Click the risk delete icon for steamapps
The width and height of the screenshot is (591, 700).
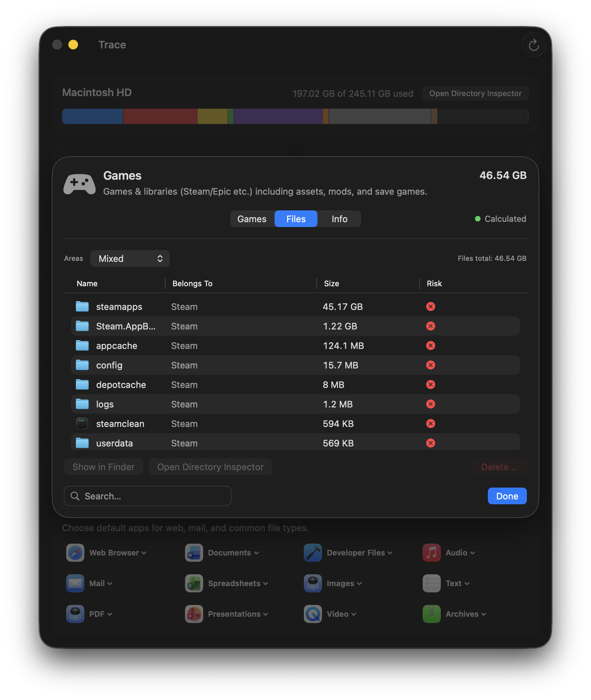pos(431,306)
